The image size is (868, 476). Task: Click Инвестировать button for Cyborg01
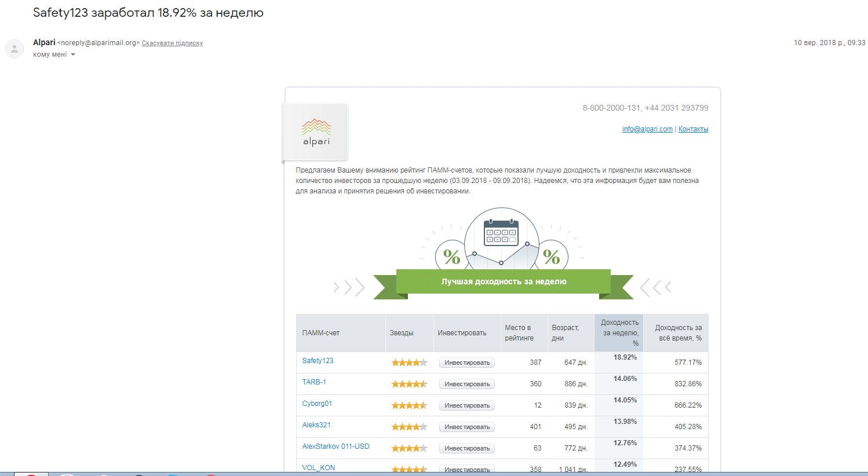point(467,405)
